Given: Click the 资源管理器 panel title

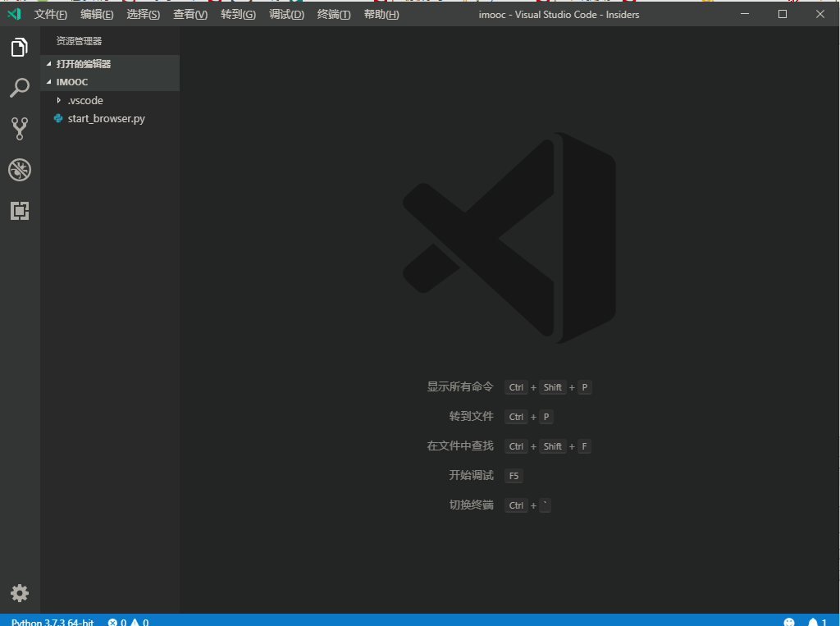Looking at the screenshot, I should (79, 41).
